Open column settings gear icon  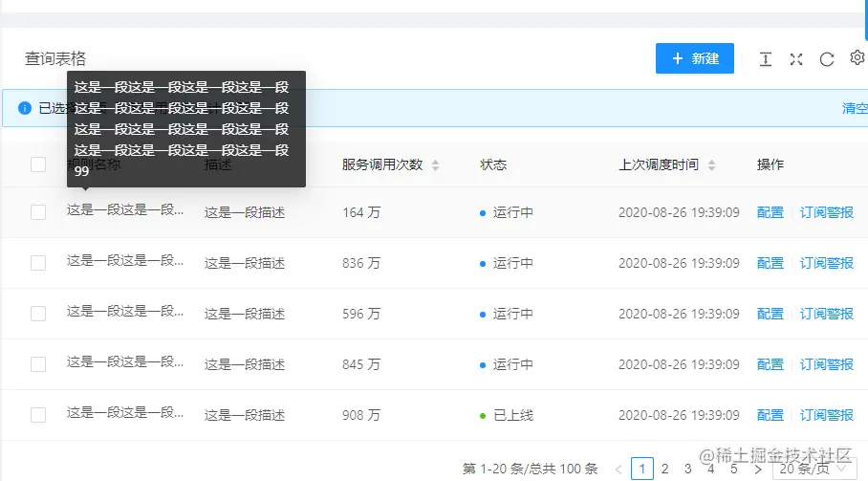point(857,57)
